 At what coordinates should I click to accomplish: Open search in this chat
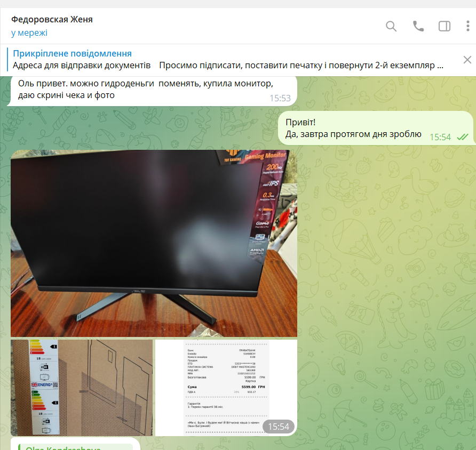[x=391, y=26]
